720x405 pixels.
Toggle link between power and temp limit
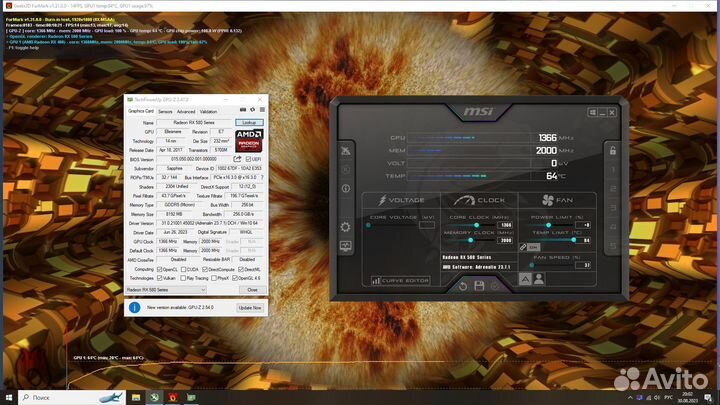coord(523,247)
